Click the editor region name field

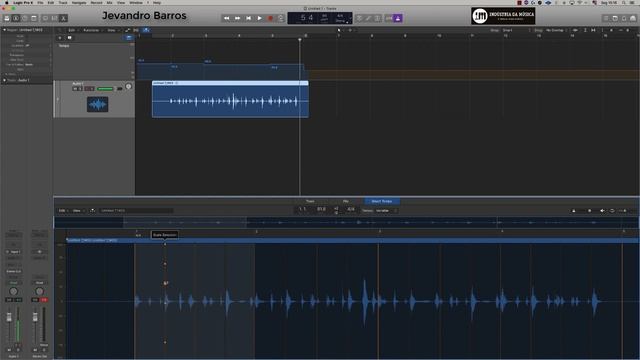tap(136, 211)
